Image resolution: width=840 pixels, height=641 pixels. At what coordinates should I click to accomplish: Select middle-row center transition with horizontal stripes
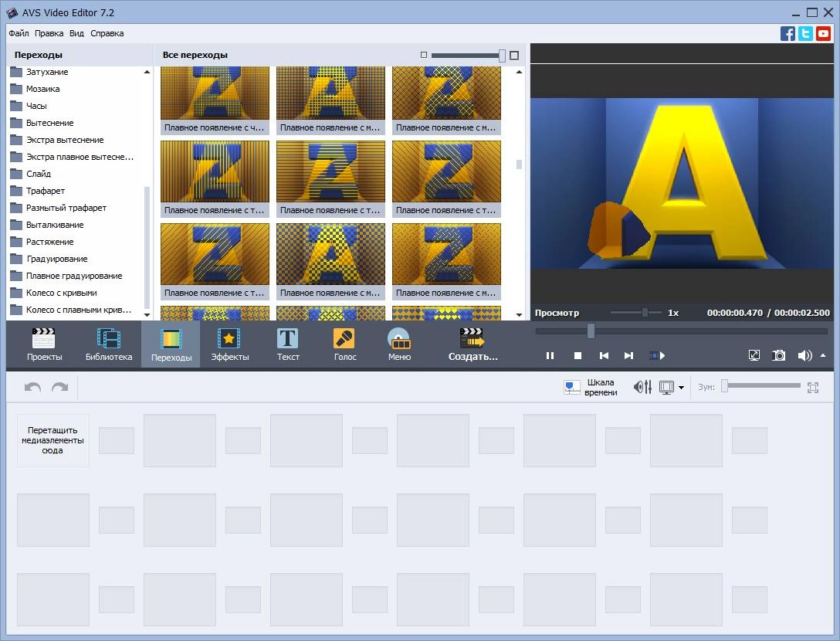pyautogui.click(x=330, y=178)
